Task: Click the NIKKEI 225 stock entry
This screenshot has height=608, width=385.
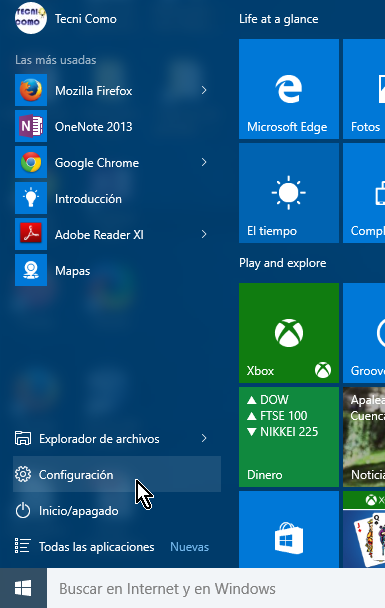Action: click(283, 432)
